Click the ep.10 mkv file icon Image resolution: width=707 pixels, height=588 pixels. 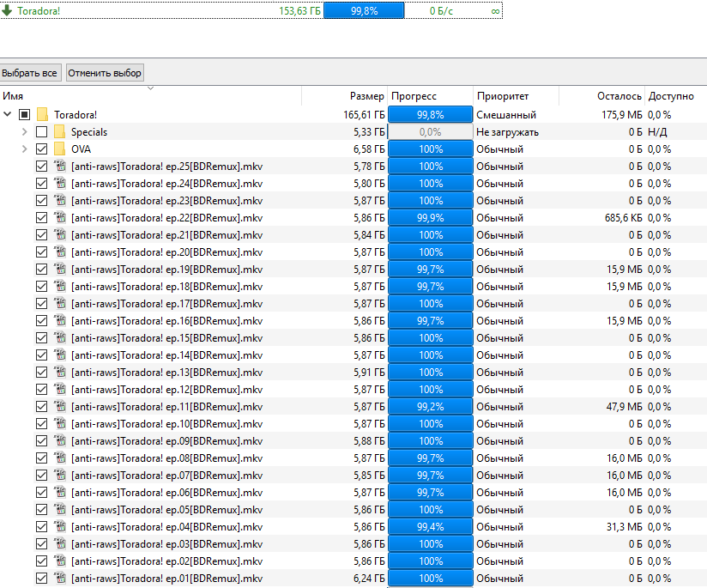pyautogui.click(x=60, y=423)
